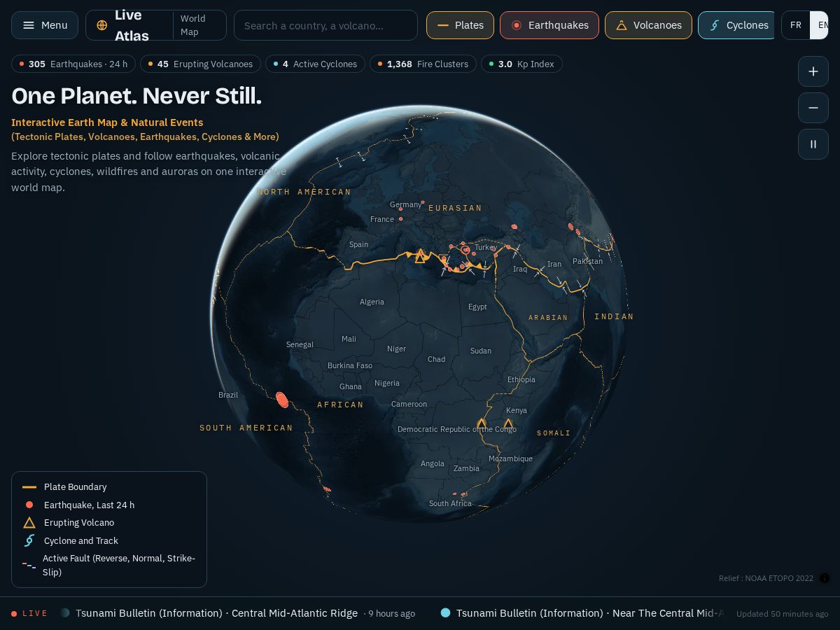
Task: Click the Pakistan country label
Action: (x=587, y=261)
